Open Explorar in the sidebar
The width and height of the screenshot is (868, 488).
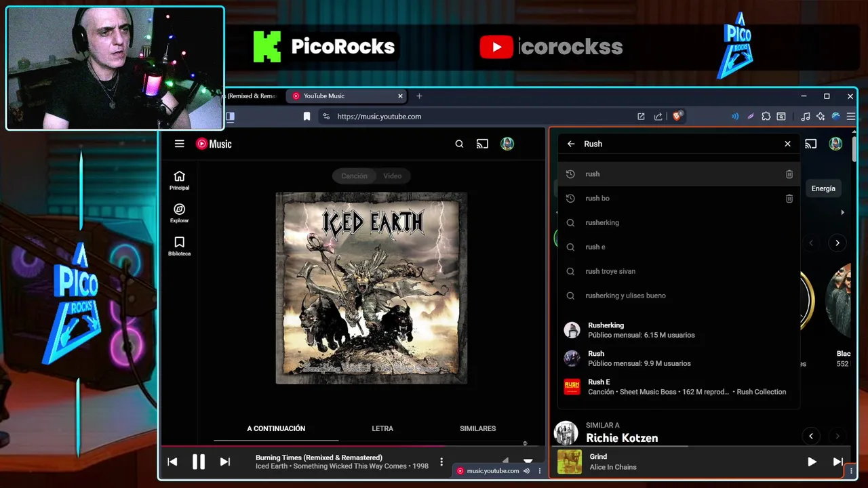coord(179,213)
